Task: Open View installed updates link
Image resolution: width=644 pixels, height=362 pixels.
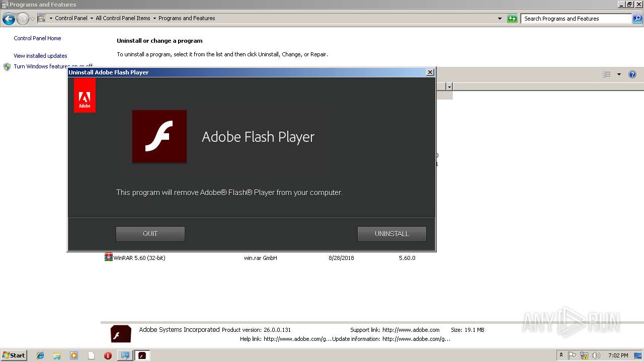Action: (40, 56)
